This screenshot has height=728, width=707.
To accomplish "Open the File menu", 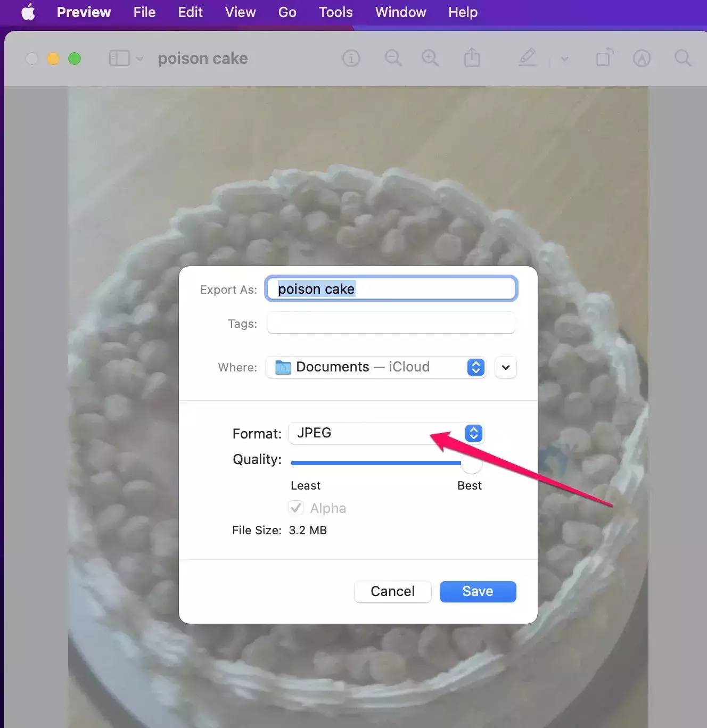I will pyautogui.click(x=144, y=12).
